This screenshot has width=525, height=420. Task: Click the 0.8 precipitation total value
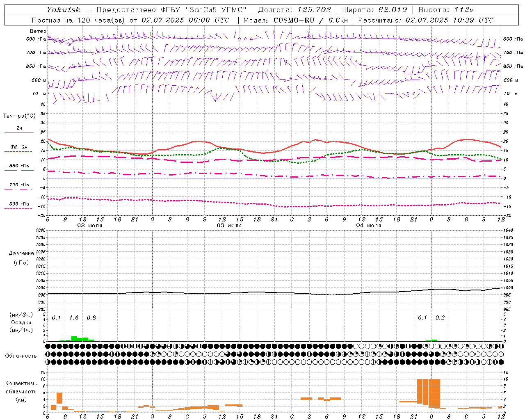click(x=91, y=318)
